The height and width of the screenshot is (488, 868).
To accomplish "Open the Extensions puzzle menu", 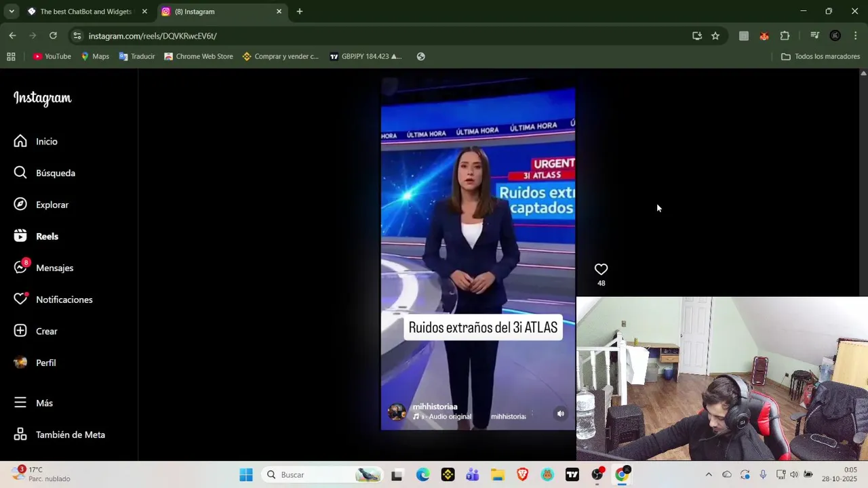I will click(785, 36).
